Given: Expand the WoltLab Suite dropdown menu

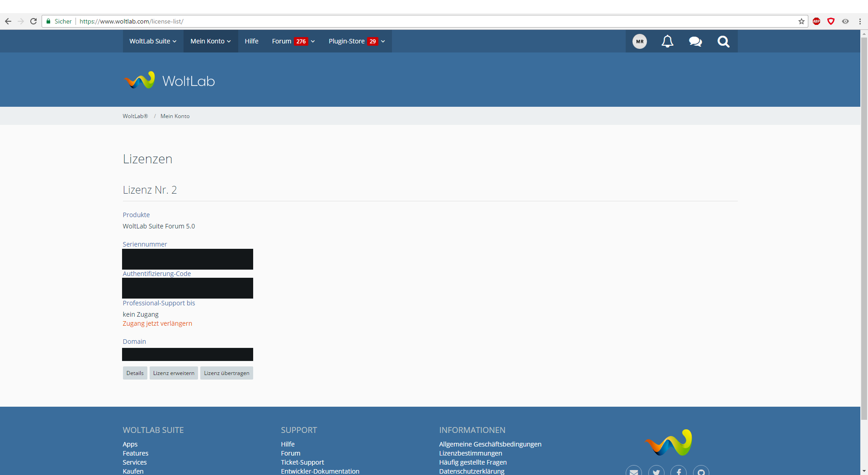Looking at the screenshot, I should pyautogui.click(x=153, y=41).
